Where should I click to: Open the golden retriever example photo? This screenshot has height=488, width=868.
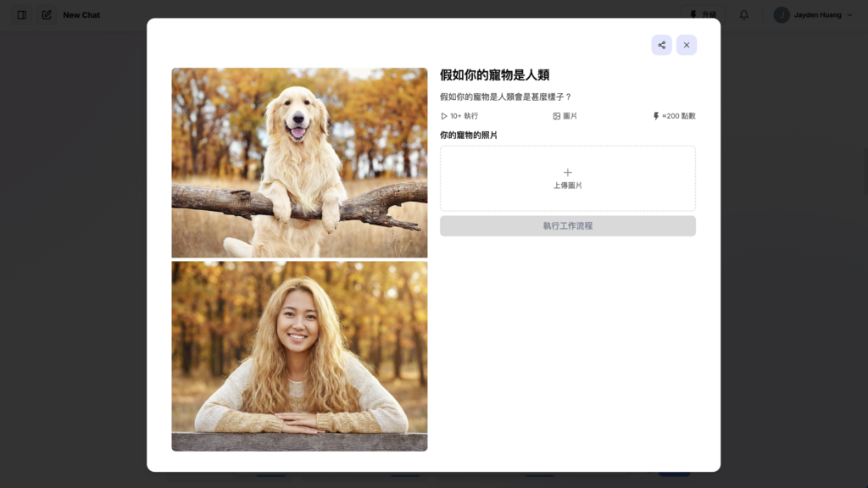(299, 163)
